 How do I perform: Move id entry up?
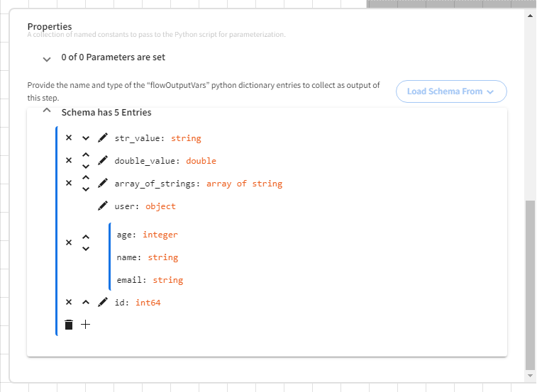86,302
